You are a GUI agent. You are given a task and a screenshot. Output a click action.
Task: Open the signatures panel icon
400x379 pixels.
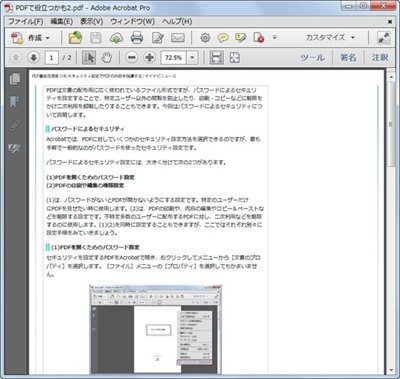[x=15, y=149]
